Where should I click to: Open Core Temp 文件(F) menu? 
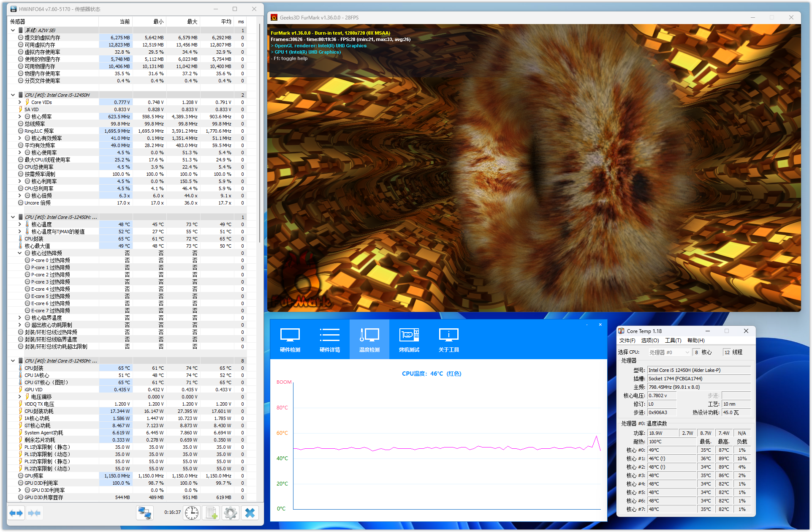[x=627, y=341]
